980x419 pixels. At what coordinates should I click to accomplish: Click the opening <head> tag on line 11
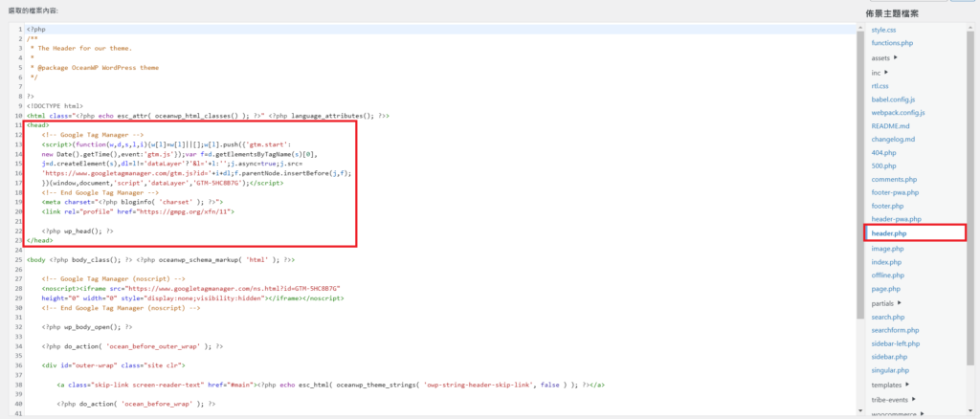click(x=38, y=125)
